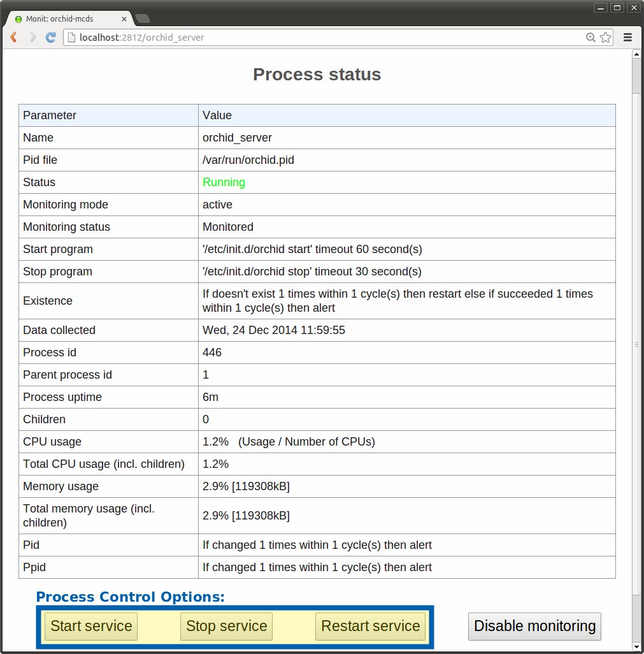Open the browser hamburger menu
The image size is (644, 654).
click(x=627, y=38)
